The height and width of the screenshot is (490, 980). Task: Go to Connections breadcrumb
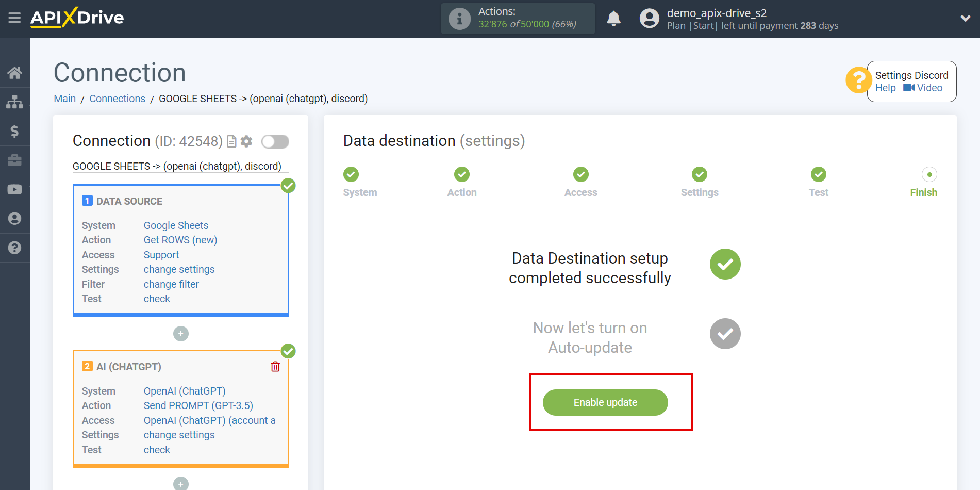(x=118, y=99)
